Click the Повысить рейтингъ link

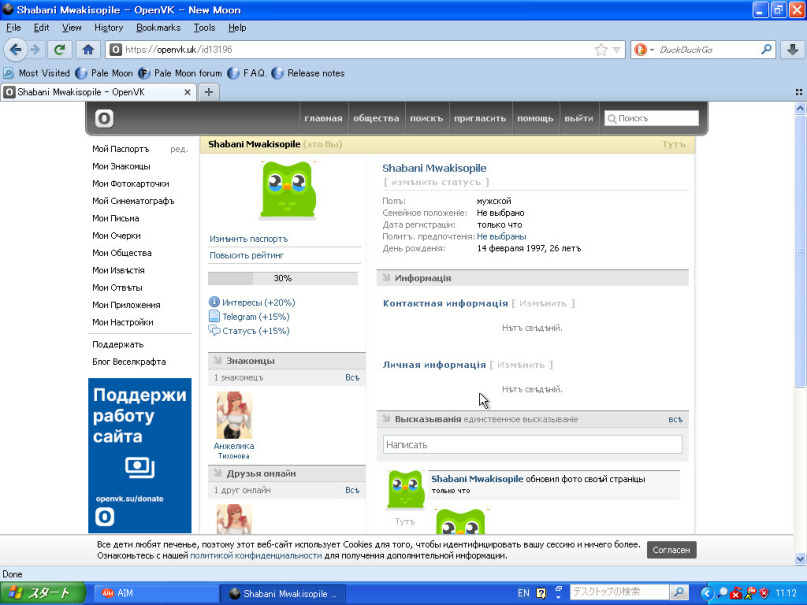coord(247,255)
